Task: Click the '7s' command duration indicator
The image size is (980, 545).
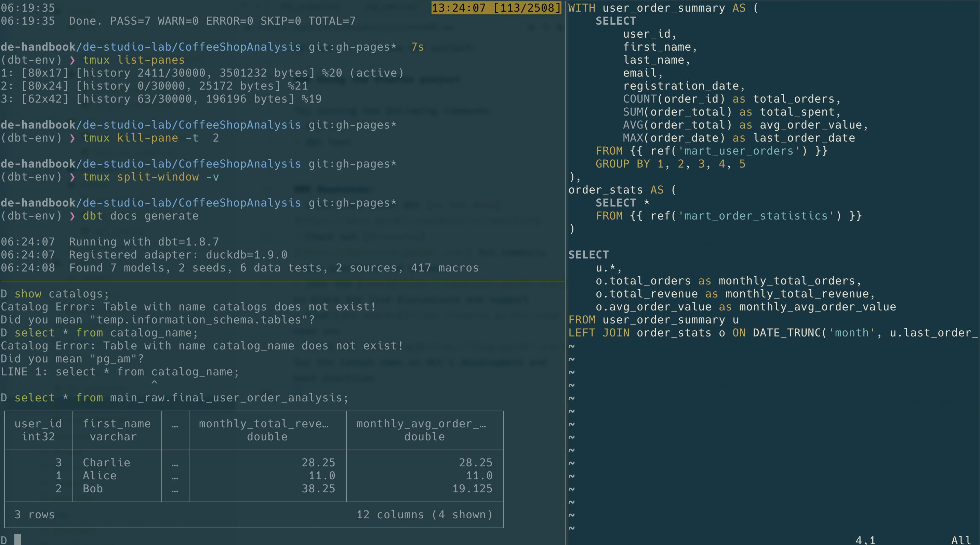Action: (417, 47)
